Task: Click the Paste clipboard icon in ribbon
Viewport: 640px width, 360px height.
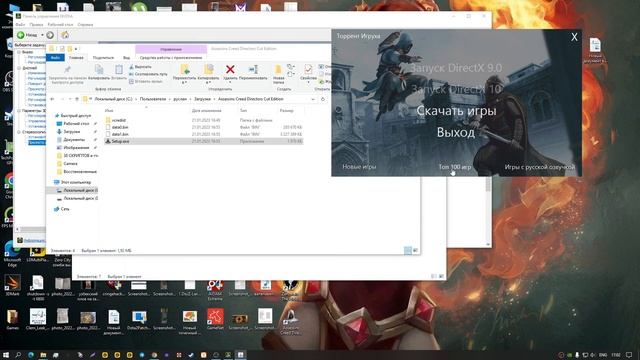Action: click(x=119, y=69)
